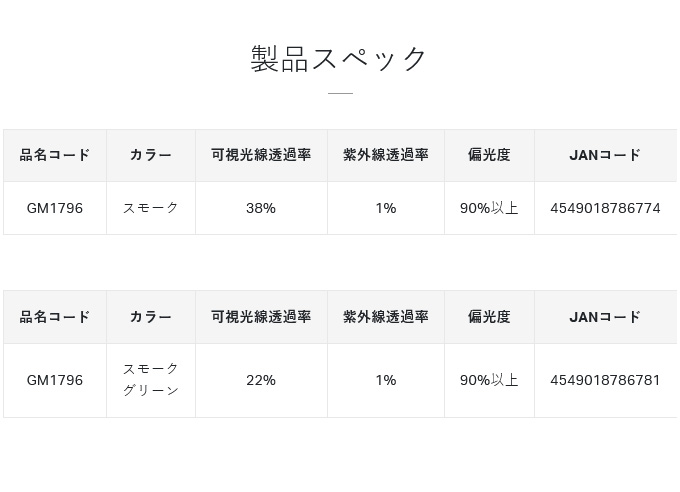The height and width of the screenshot is (492, 680).
Task: Click JAN code 4549018786774
Action: coord(605,208)
